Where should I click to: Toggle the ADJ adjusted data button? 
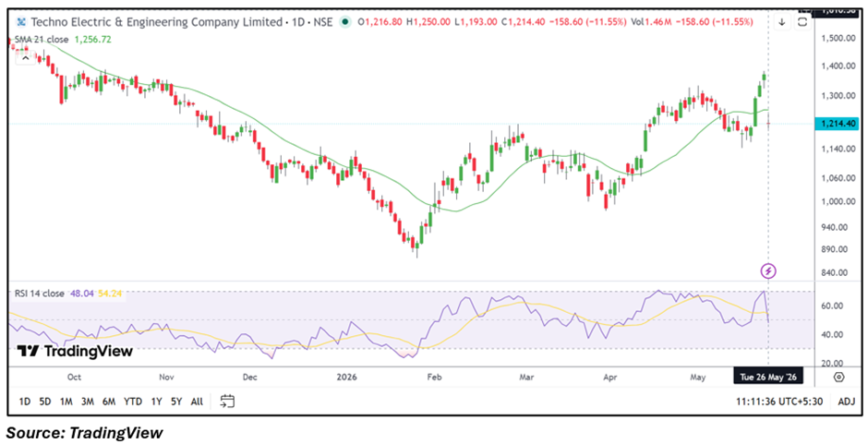[x=847, y=402]
